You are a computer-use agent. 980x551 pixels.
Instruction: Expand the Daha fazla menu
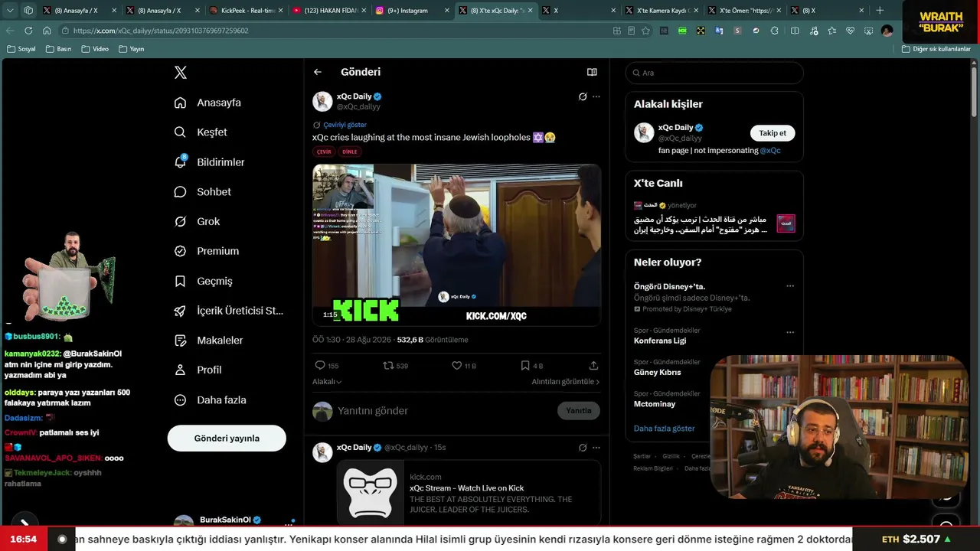tap(210, 399)
